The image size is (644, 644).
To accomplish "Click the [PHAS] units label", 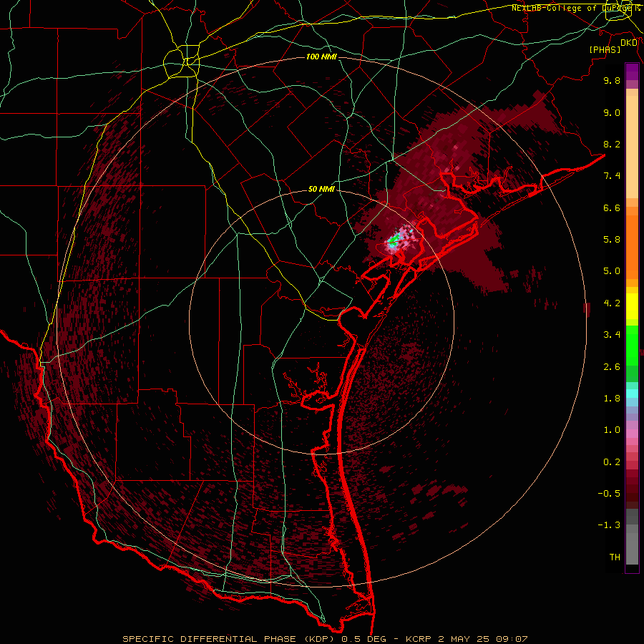I will [x=605, y=50].
